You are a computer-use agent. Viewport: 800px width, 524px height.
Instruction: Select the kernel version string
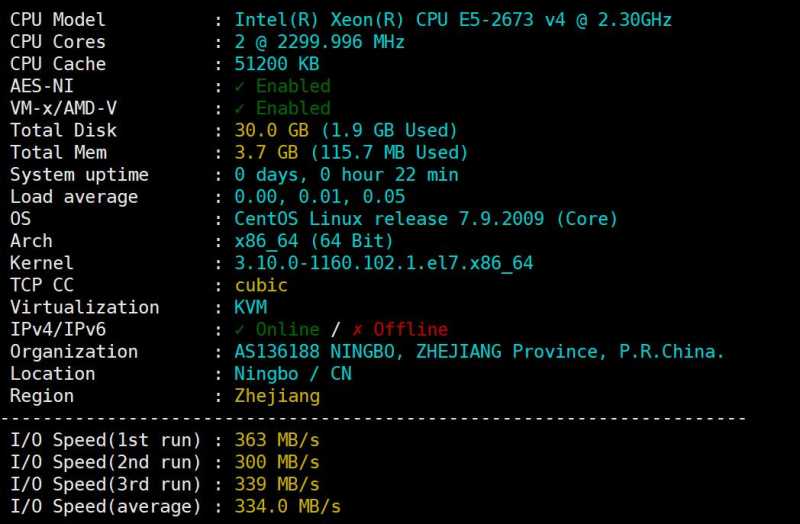(384, 263)
